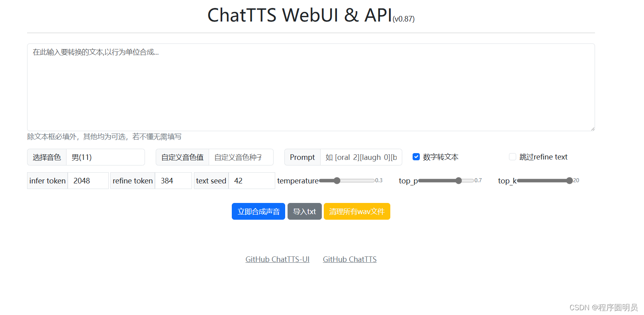Click the text seed value 42
The width and height of the screenshot is (644, 315).
point(252,181)
